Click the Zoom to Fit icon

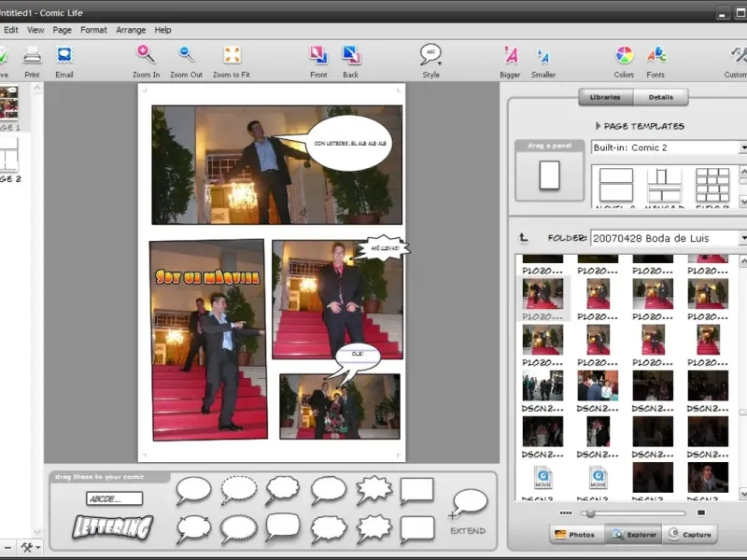click(x=232, y=55)
